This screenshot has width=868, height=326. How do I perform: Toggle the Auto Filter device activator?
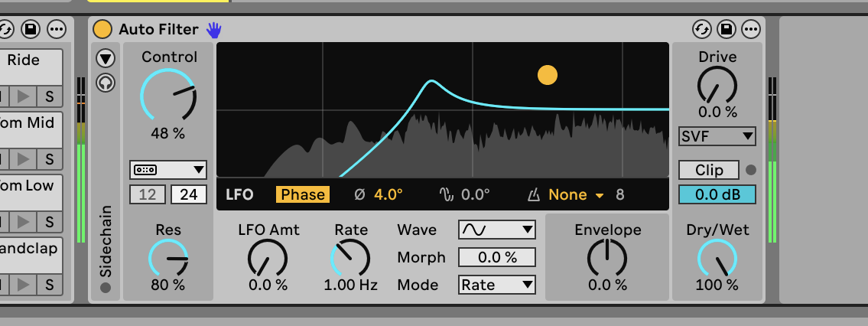point(102,29)
